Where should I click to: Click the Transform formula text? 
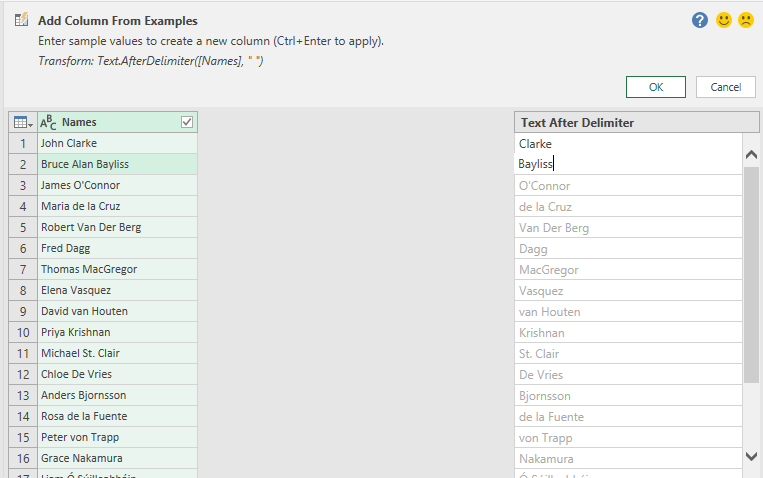151,61
